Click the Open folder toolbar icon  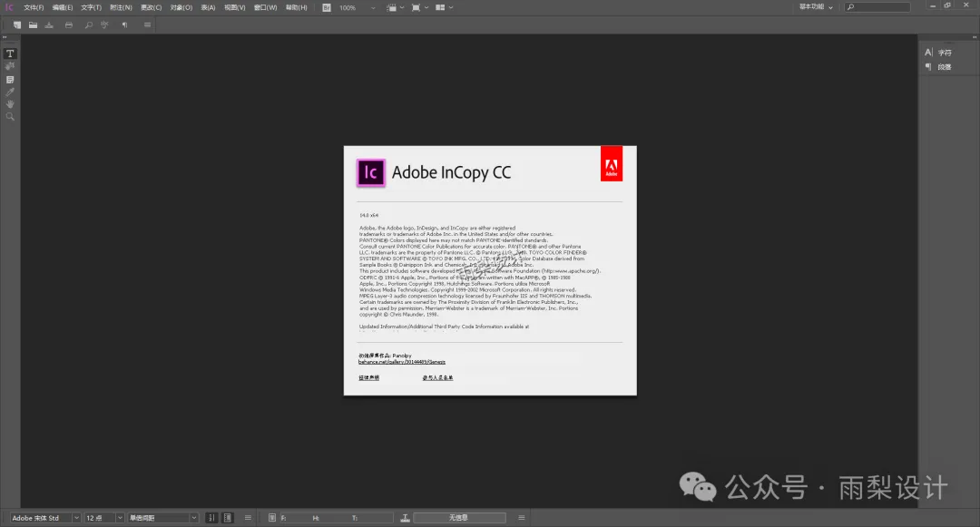coord(34,25)
